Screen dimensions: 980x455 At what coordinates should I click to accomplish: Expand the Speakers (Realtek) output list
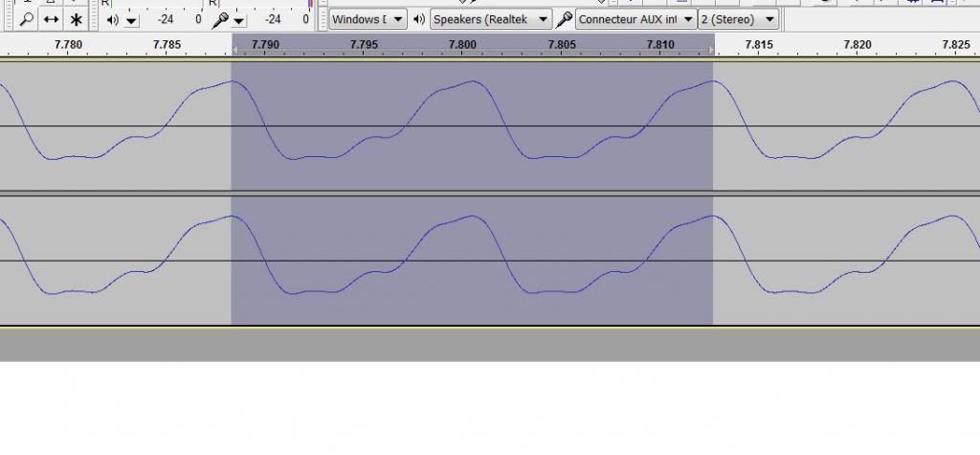pyautogui.click(x=491, y=19)
